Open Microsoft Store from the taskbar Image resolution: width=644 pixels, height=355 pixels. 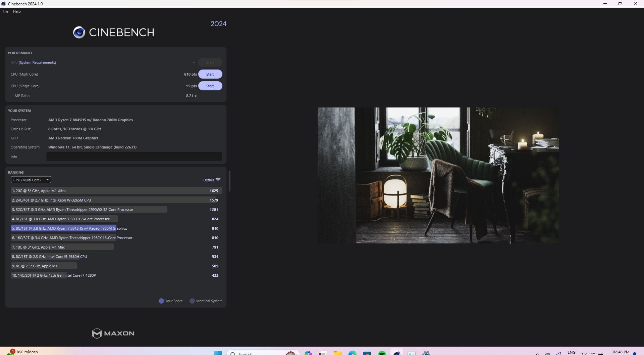point(367,353)
